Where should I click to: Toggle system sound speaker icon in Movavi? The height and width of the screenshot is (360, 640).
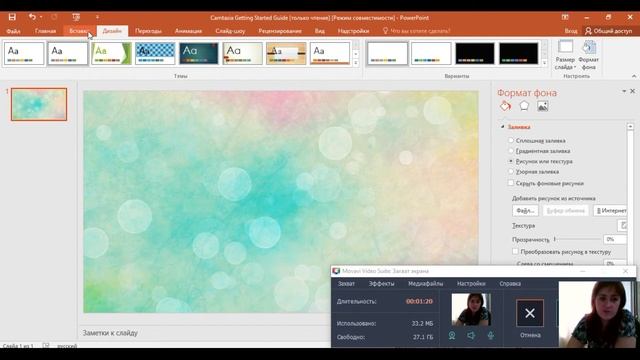coord(471,336)
